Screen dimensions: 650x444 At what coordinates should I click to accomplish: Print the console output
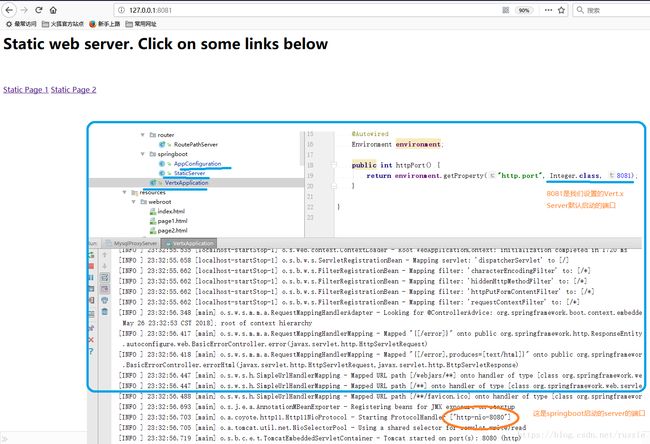tap(104, 300)
